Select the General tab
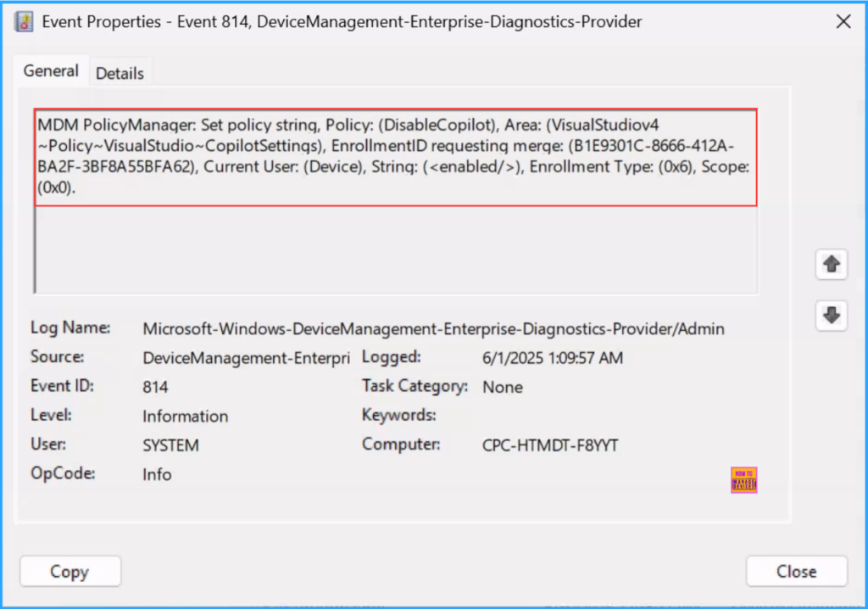This screenshot has width=868, height=609. (x=51, y=71)
